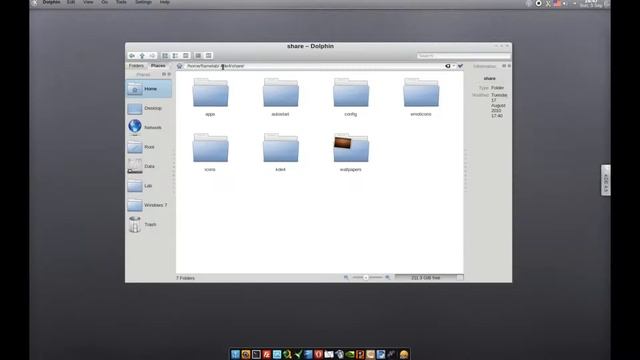640x360 pixels.
Task: Open the Go menu
Action: coord(105,2)
